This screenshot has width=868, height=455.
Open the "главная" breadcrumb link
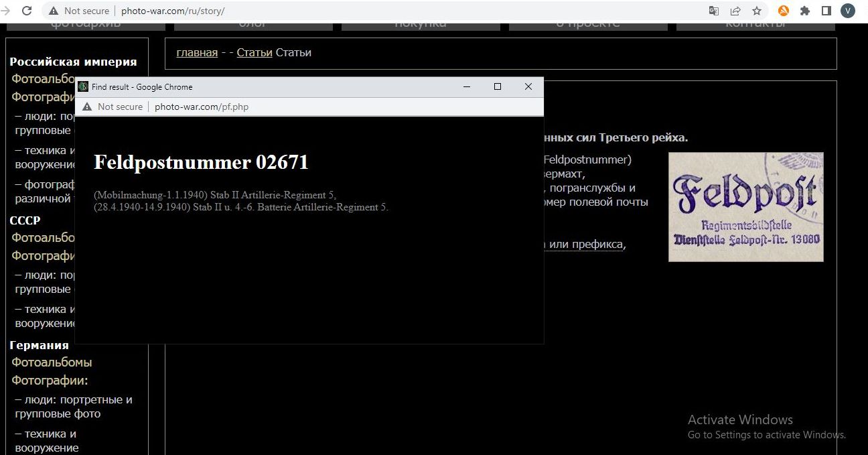(x=197, y=52)
